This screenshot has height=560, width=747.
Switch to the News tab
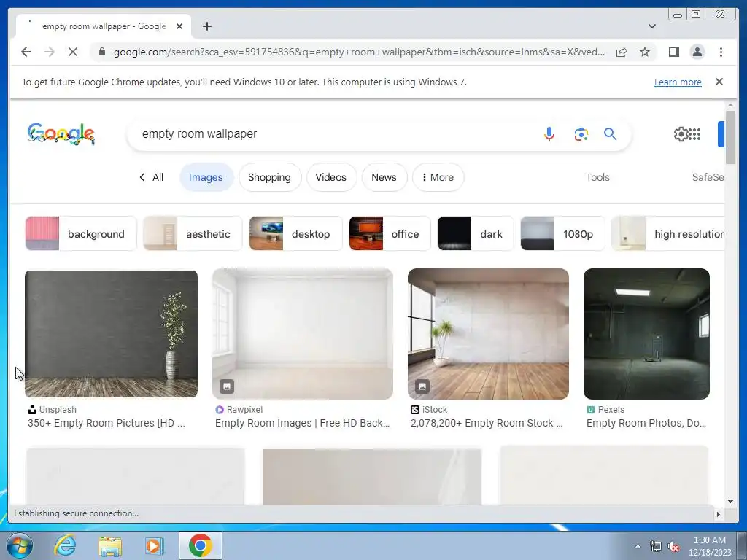tap(384, 177)
